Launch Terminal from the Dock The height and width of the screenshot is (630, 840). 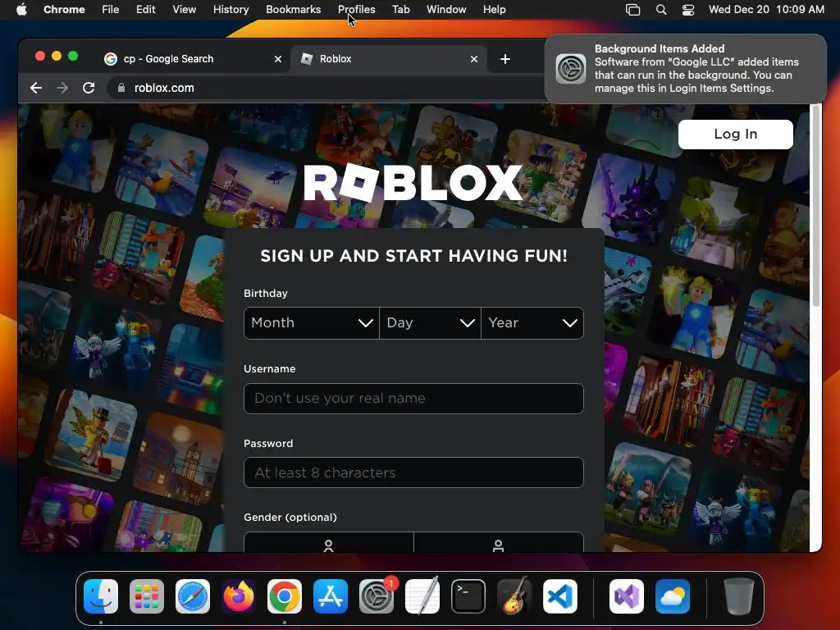(468, 596)
